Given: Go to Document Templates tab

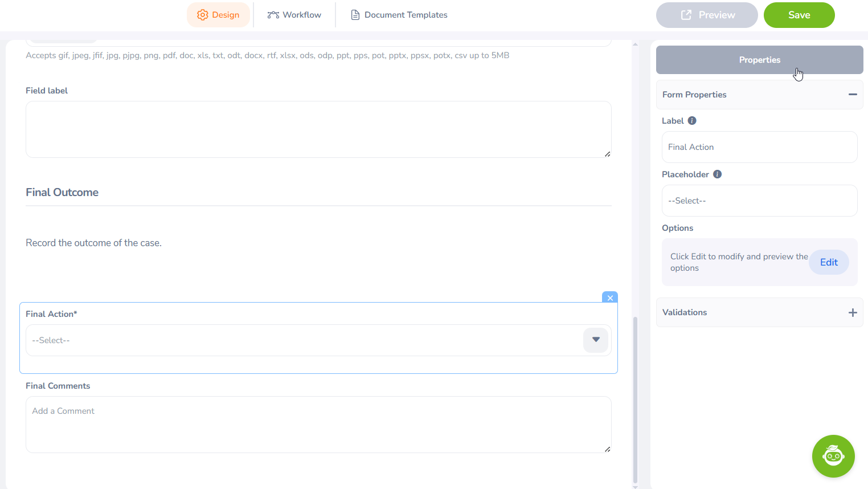Looking at the screenshot, I should click(399, 15).
